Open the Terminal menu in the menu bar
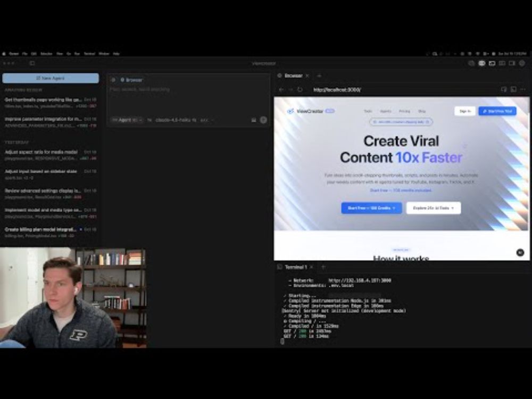This screenshot has height=399, width=532. 89,54
